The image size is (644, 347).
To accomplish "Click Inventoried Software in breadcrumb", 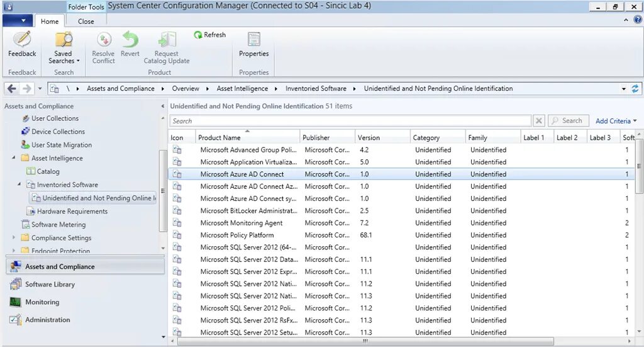I will tap(316, 88).
